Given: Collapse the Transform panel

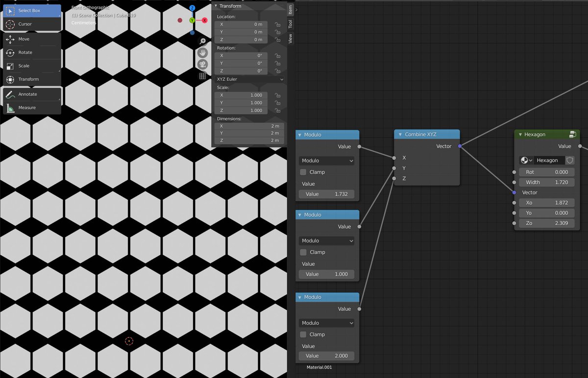Looking at the screenshot, I should [216, 6].
